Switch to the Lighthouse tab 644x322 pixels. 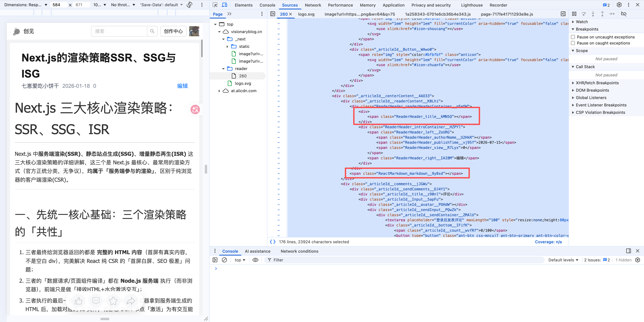click(x=472, y=5)
